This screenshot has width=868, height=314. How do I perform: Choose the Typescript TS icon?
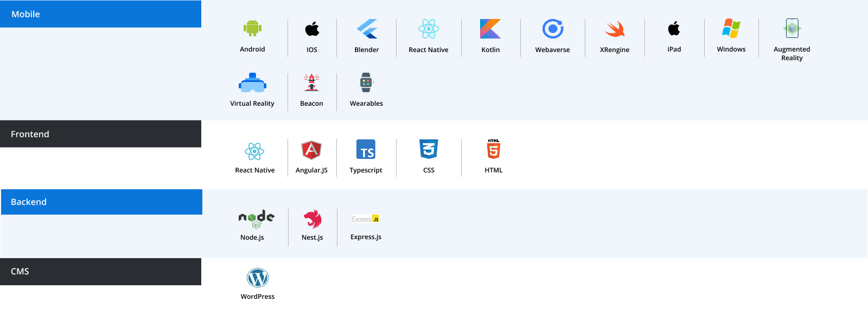coord(366,150)
